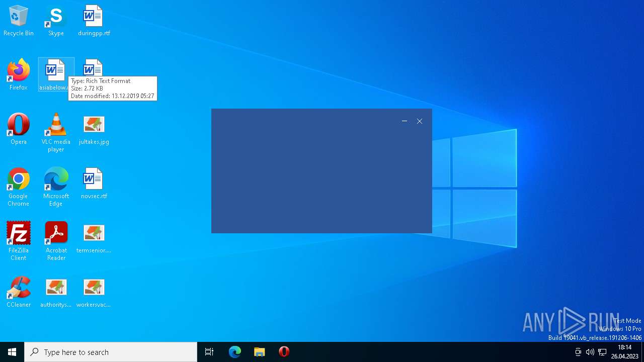This screenshot has height=362, width=644.
Task: Open File Explorer from the taskbar
Action: [x=259, y=352]
